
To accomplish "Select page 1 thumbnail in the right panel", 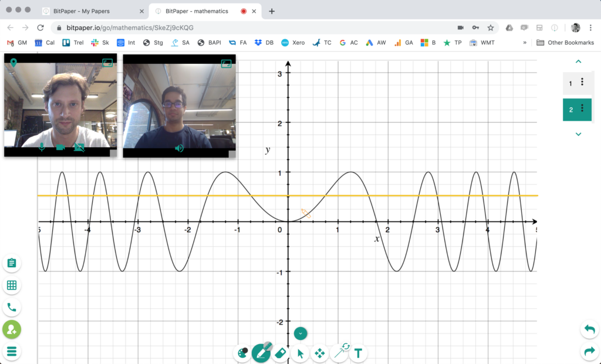I will click(570, 83).
